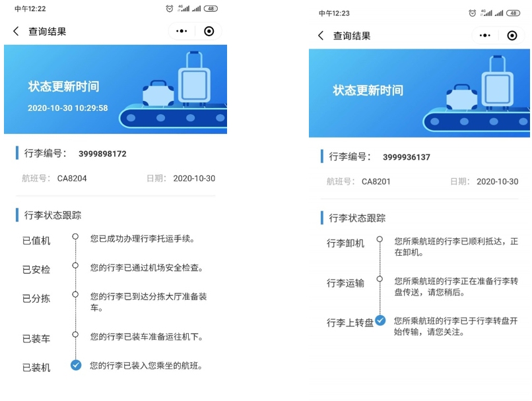This screenshot has height=401, width=532.
Task: Tap 行李编号 label on right screen
Action: click(x=350, y=156)
